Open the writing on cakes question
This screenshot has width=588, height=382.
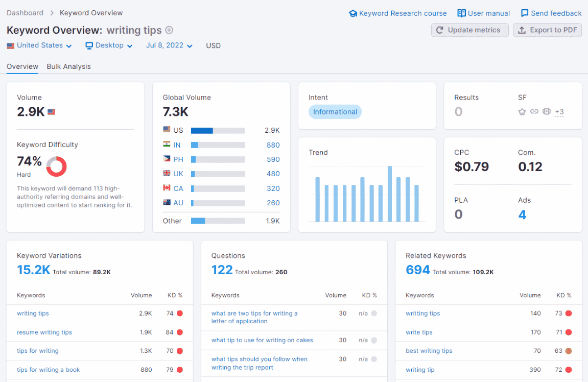tap(262, 341)
